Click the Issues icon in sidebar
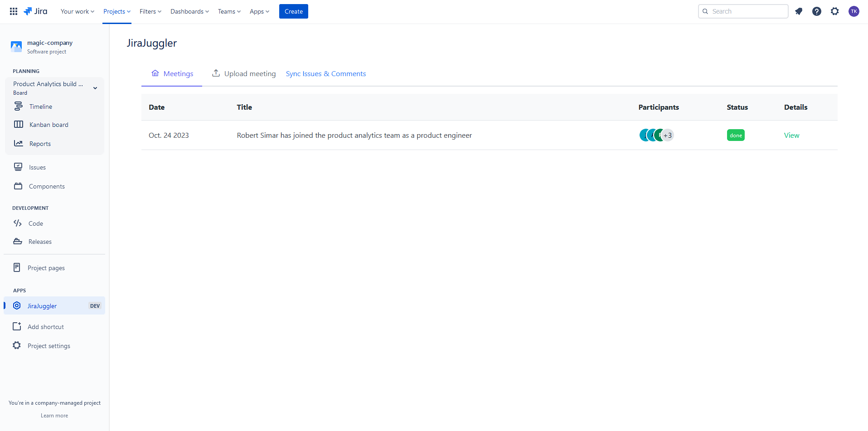 point(18,167)
